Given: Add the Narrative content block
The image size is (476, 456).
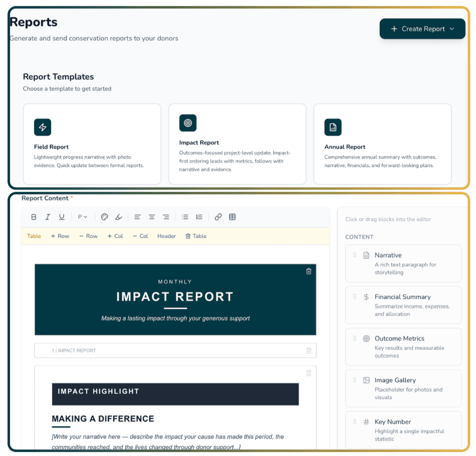Looking at the screenshot, I should point(403,264).
